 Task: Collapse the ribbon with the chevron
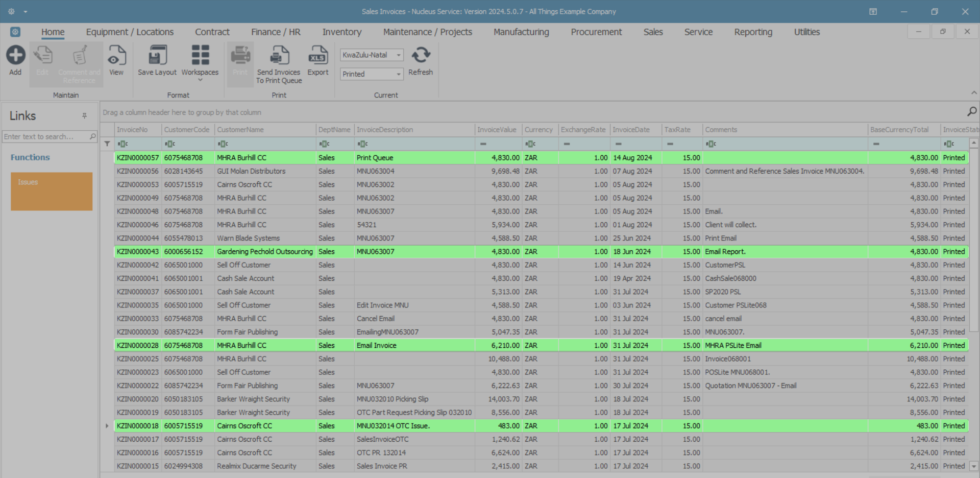point(974,93)
